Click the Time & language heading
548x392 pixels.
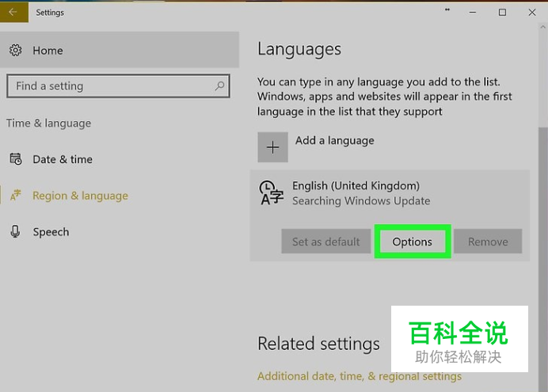pos(48,123)
